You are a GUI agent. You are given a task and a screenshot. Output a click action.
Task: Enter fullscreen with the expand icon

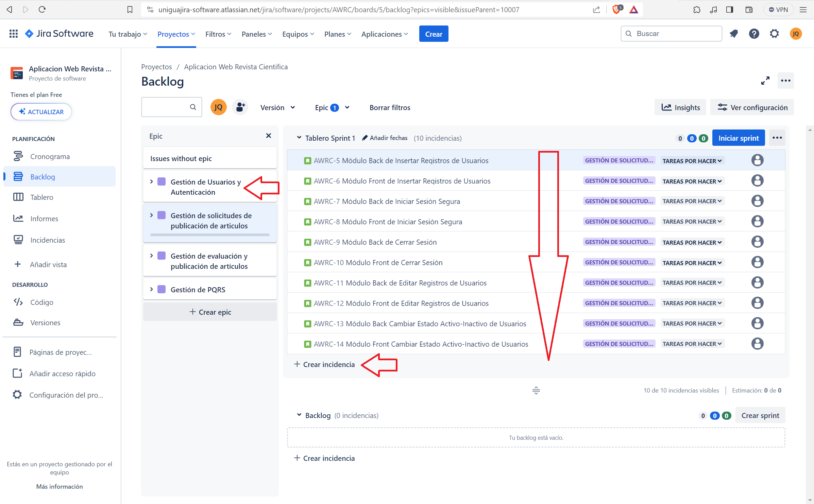765,81
